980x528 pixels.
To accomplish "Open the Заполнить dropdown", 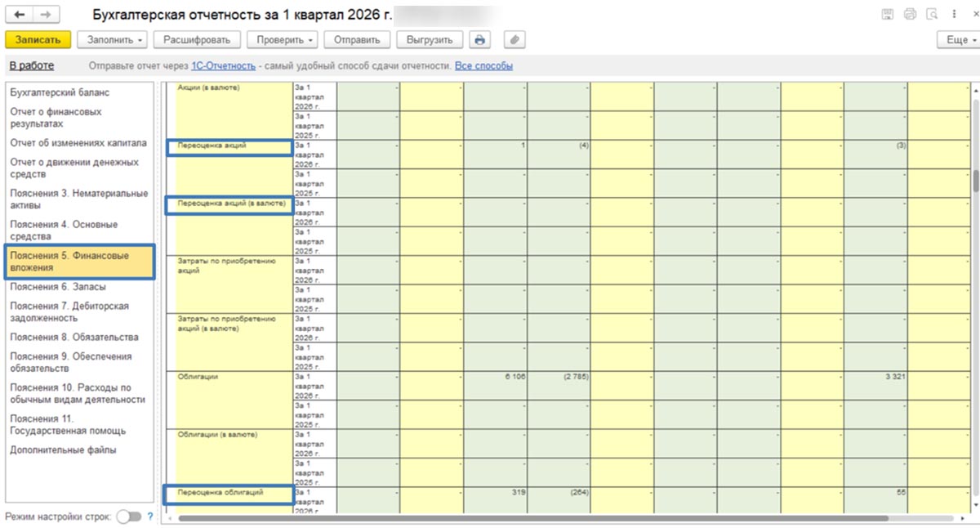I will (114, 40).
